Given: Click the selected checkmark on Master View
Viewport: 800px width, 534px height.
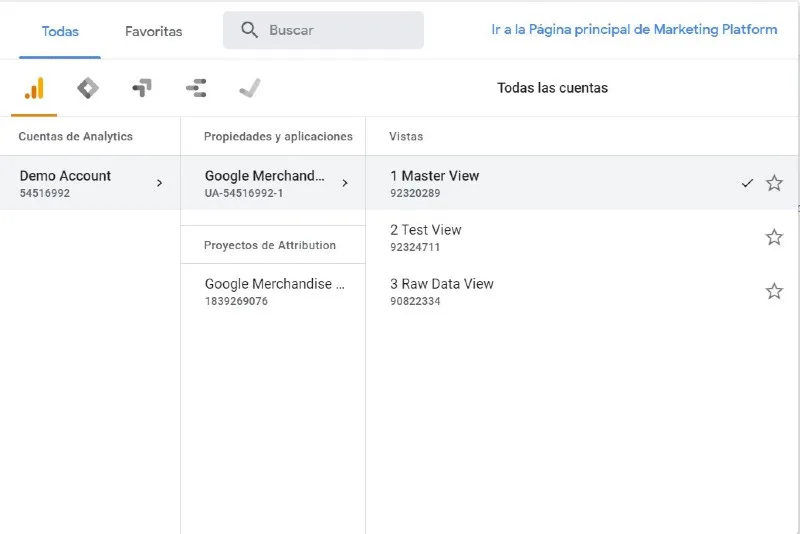Looking at the screenshot, I should (x=747, y=183).
